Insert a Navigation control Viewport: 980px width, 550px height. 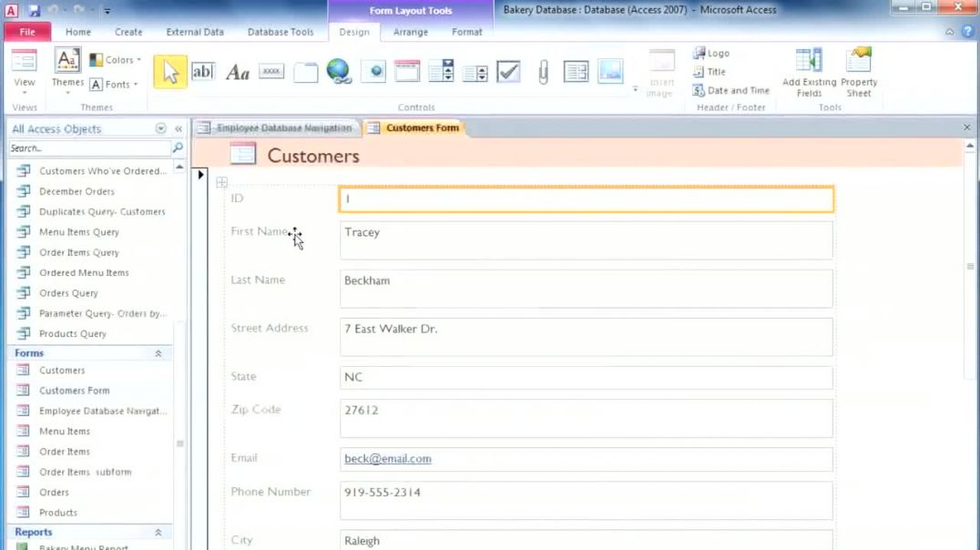pos(407,72)
